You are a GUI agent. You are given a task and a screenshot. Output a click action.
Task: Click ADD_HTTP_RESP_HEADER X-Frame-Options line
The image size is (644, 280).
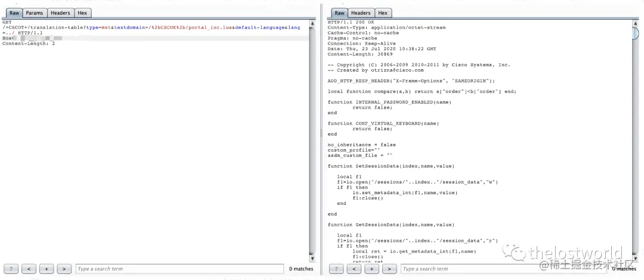411,81
